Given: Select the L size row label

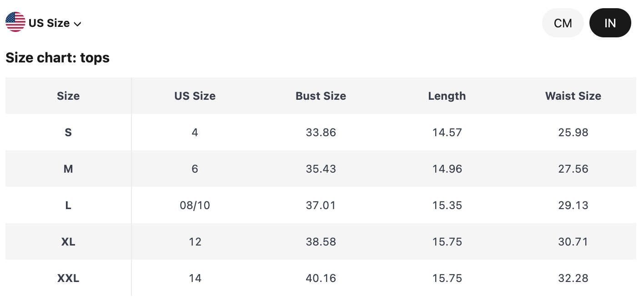Looking at the screenshot, I should [x=68, y=205].
